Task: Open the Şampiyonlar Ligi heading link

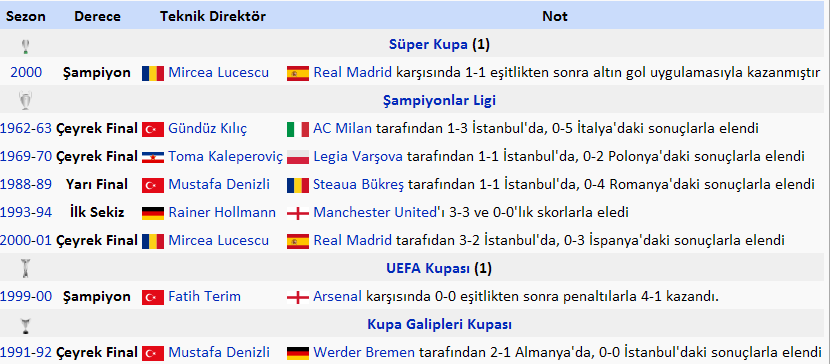Action: (x=439, y=101)
